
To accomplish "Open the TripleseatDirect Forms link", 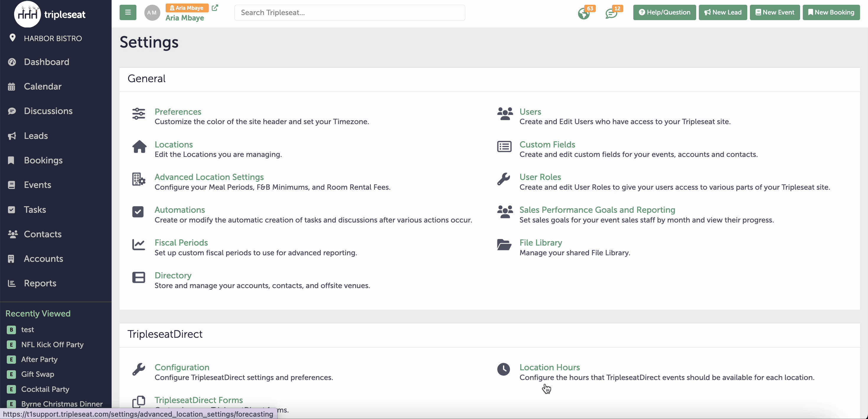I will 198,400.
